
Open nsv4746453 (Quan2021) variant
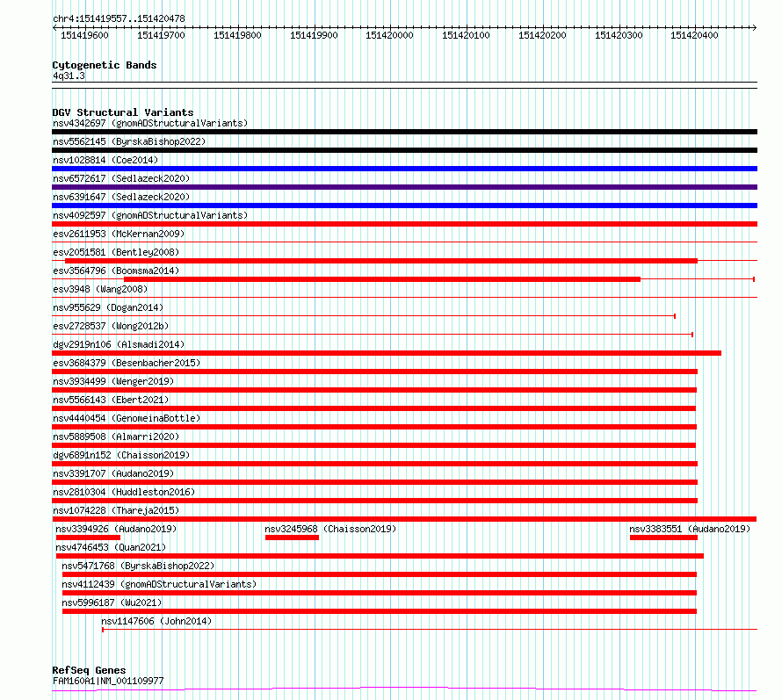[x=111, y=547]
